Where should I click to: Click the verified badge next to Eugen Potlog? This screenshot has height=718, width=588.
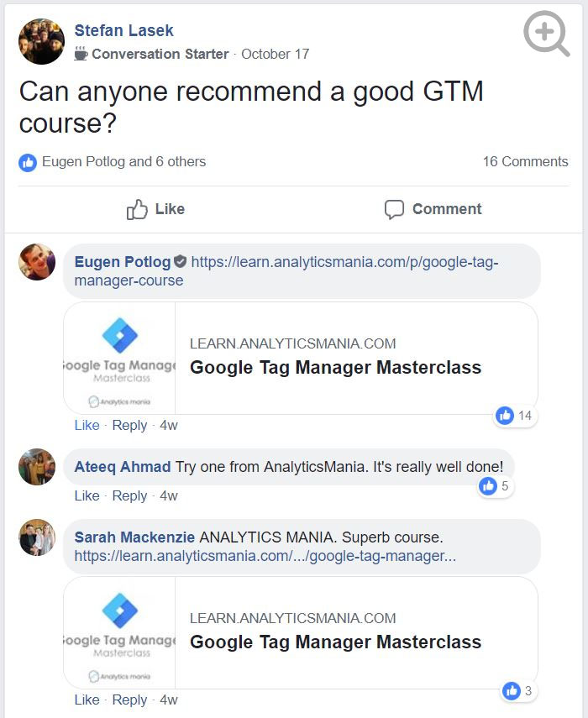pyautogui.click(x=180, y=262)
